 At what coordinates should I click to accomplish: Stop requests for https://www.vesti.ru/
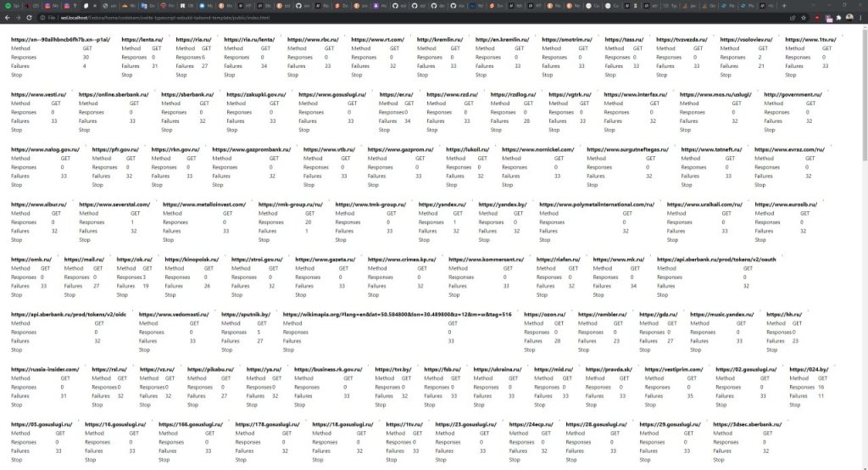click(x=16, y=130)
